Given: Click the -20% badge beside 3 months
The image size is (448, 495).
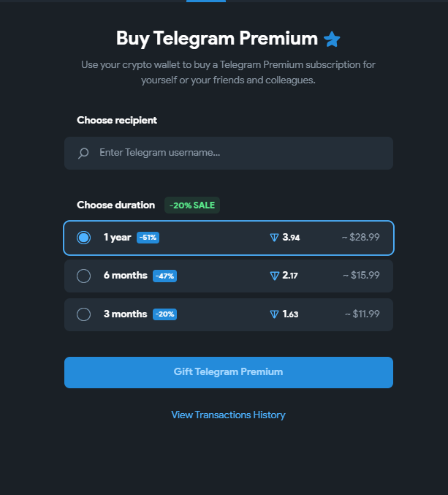Looking at the screenshot, I should pos(164,314).
